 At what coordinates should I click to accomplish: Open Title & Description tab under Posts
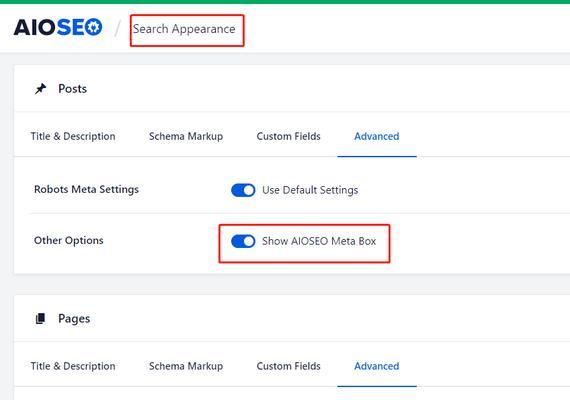pos(73,136)
